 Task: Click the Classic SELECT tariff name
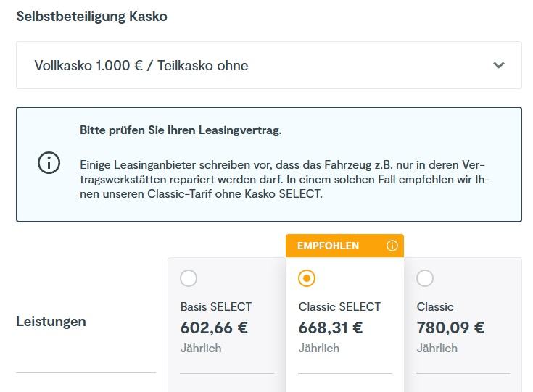(x=339, y=306)
